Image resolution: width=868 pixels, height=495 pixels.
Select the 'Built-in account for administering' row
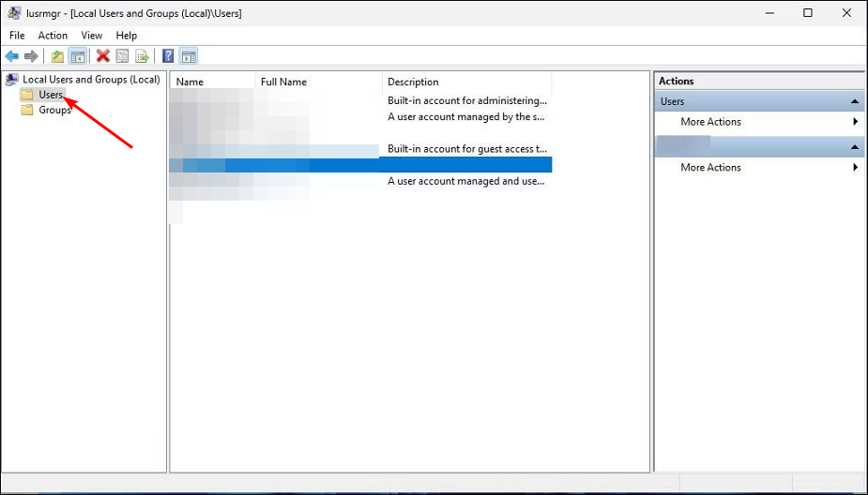coord(360,100)
